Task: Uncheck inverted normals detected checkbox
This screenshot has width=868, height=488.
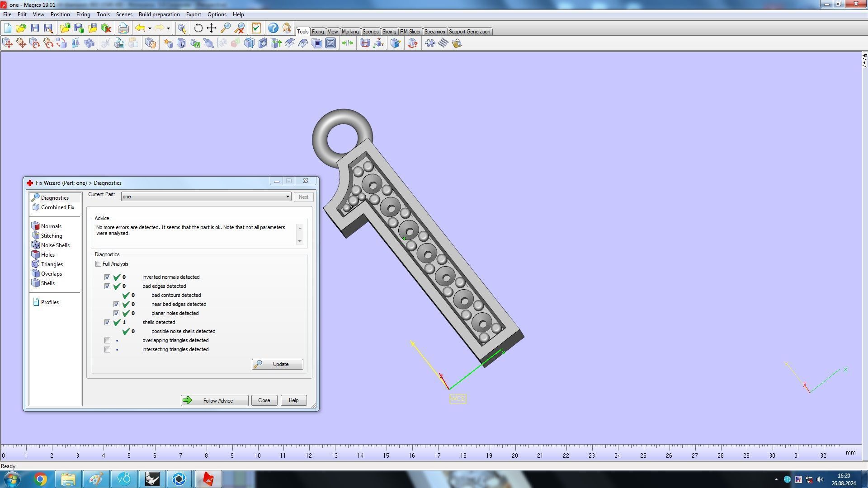Action: (107, 277)
